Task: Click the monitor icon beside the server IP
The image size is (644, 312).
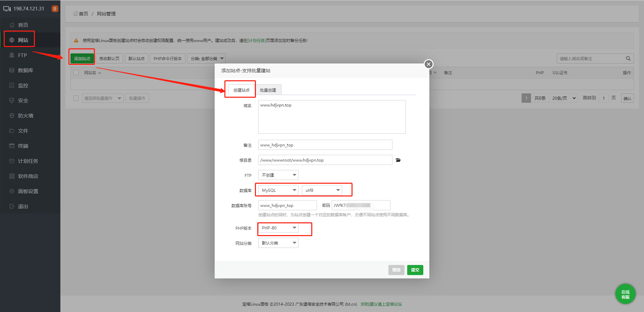Action: pyautogui.click(x=7, y=9)
